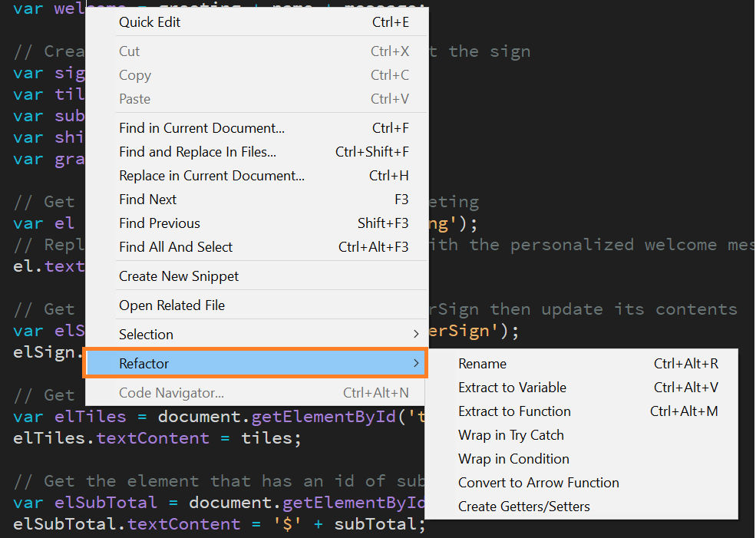Select Wrap in Try Catch
Screen dimensions: 756x538
511,435
